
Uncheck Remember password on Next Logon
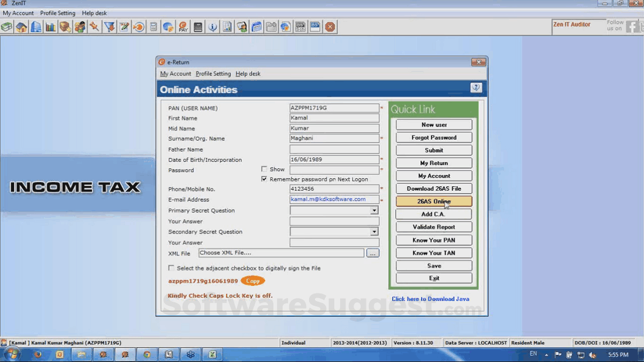tap(264, 179)
